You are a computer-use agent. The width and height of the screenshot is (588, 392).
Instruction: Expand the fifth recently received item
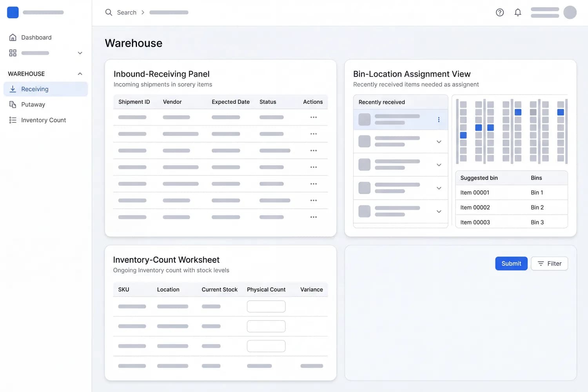(x=439, y=212)
